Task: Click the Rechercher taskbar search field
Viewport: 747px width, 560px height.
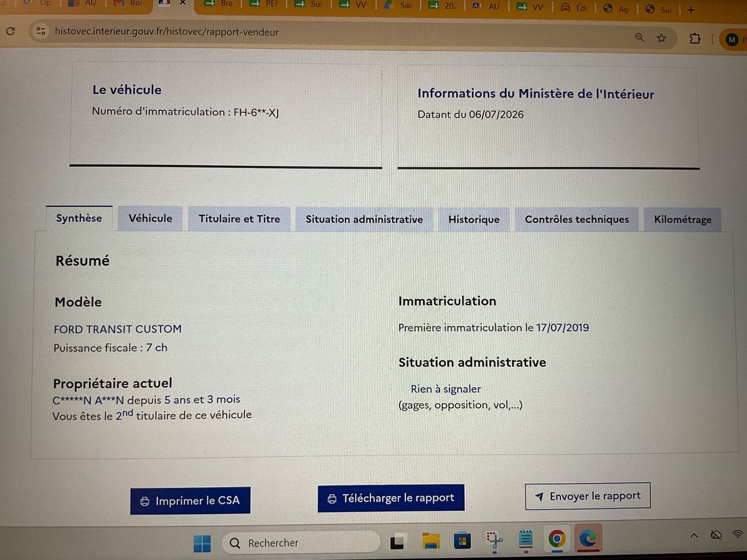Action: pyautogui.click(x=301, y=543)
